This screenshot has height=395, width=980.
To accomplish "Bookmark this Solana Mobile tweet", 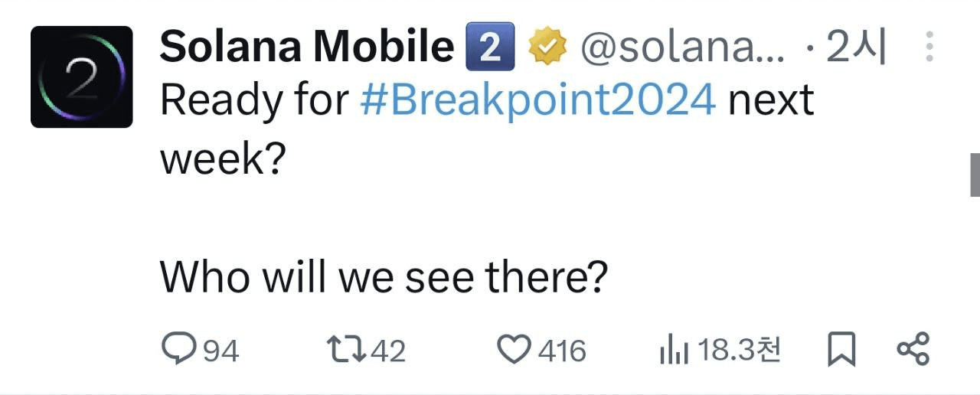I will pos(841,350).
